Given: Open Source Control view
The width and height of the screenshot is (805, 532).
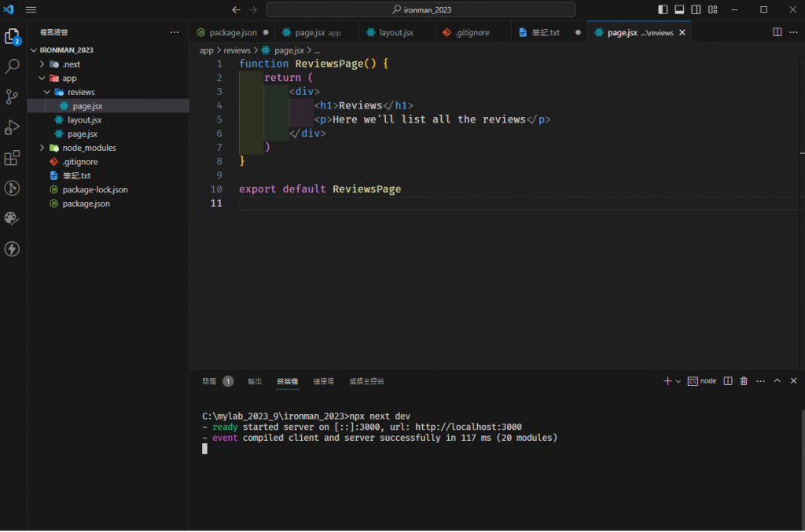Looking at the screenshot, I should 12,97.
